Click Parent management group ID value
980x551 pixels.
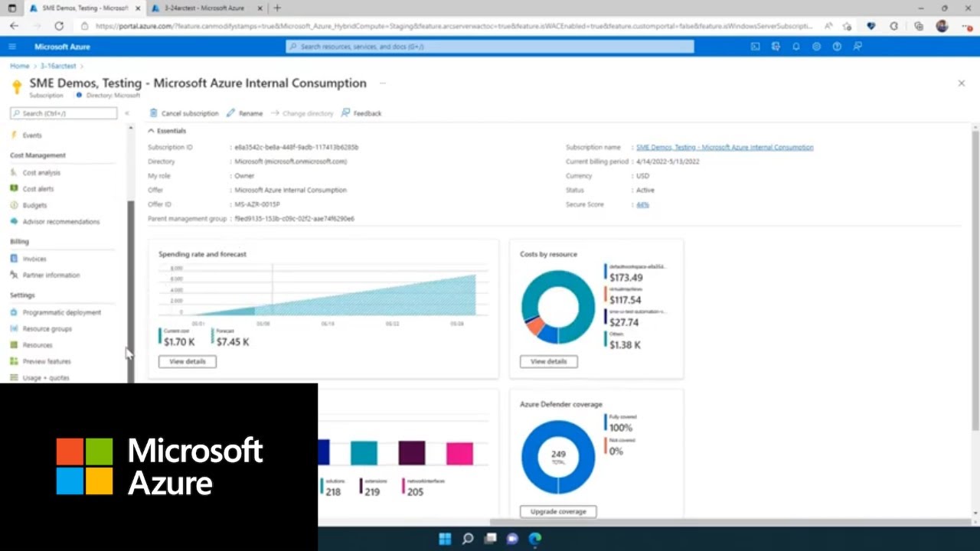[294, 219]
